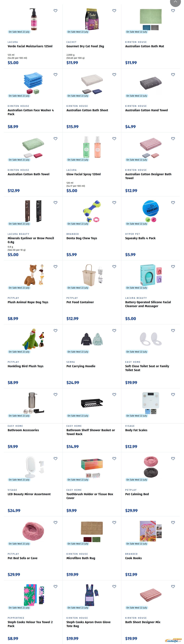This screenshot has height=644, width=184.
Task: View Plush Animal Rope Dog Toys image
Action: tap(33, 275)
